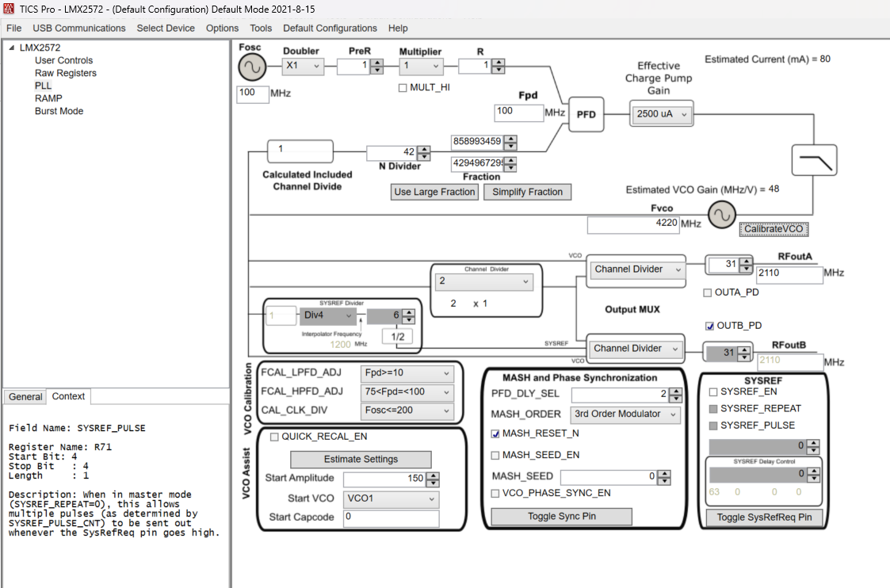Toggle the SYSREF_PULSE checkbox
This screenshot has height=588, width=890.
tap(713, 426)
